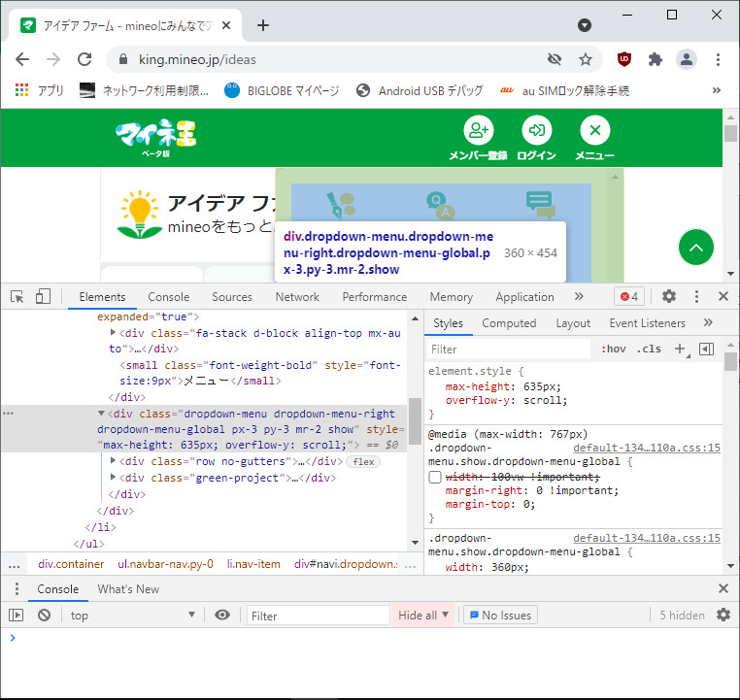Click the Styles filter input field
This screenshot has width=740, height=700.
coord(510,350)
